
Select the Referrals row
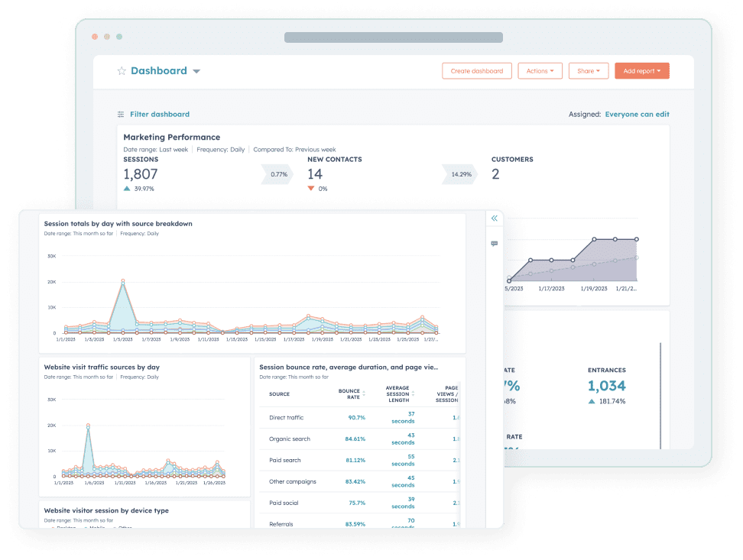[360, 521]
